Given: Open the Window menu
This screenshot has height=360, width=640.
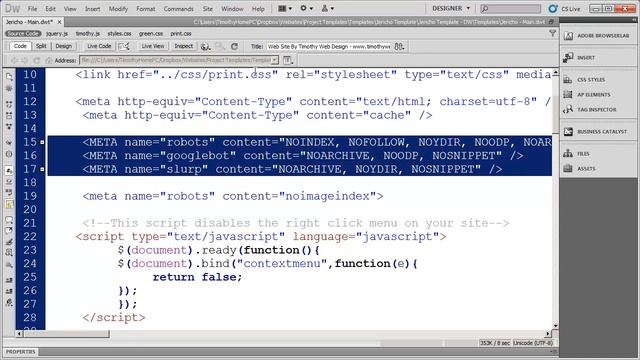Looking at the screenshot, I should coord(232,9).
